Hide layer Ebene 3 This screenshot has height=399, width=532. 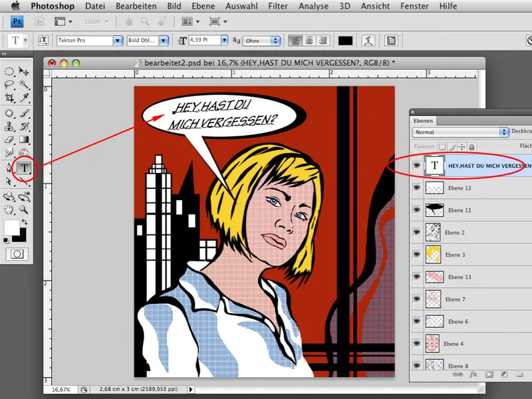click(x=417, y=255)
